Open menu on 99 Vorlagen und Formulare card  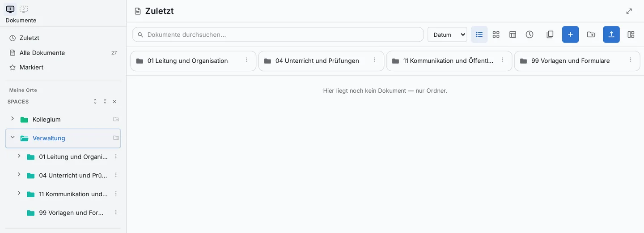pyautogui.click(x=630, y=60)
